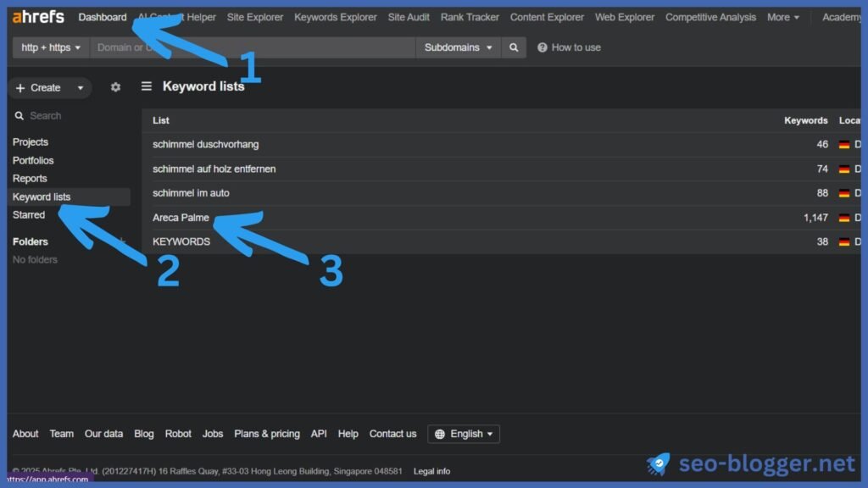Expand the More menu in navigation

[x=782, y=17]
